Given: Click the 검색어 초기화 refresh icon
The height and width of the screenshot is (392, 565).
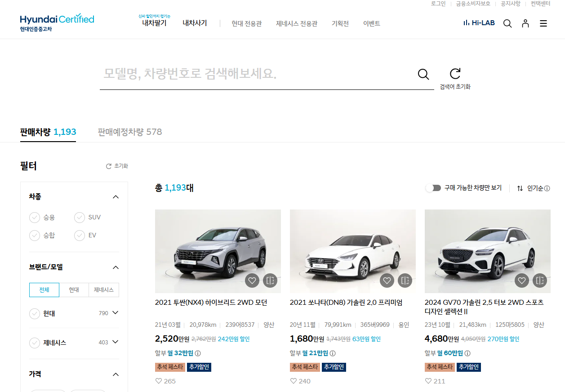Looking at the screenshot, I should [x=455, y=74].
